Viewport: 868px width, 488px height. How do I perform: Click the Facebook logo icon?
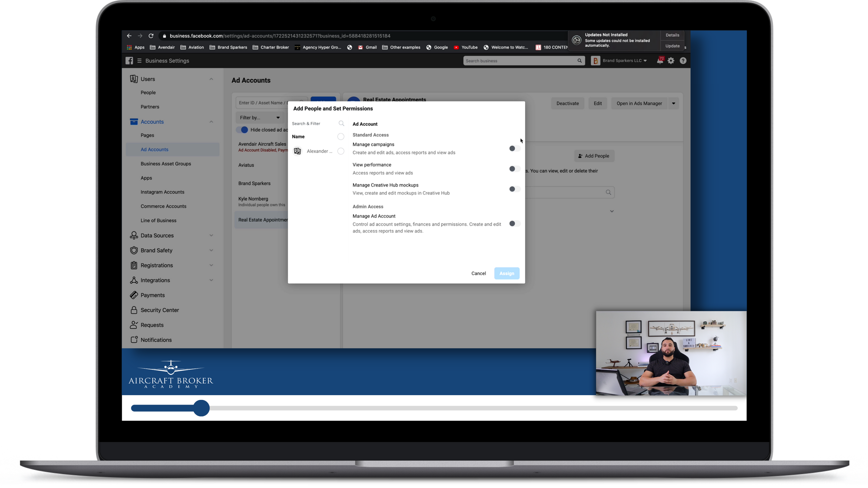click(x=129, y=61)
